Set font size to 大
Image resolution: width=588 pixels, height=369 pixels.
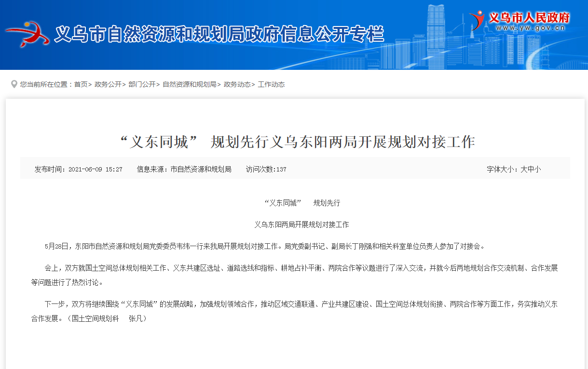tap(524, 170)
